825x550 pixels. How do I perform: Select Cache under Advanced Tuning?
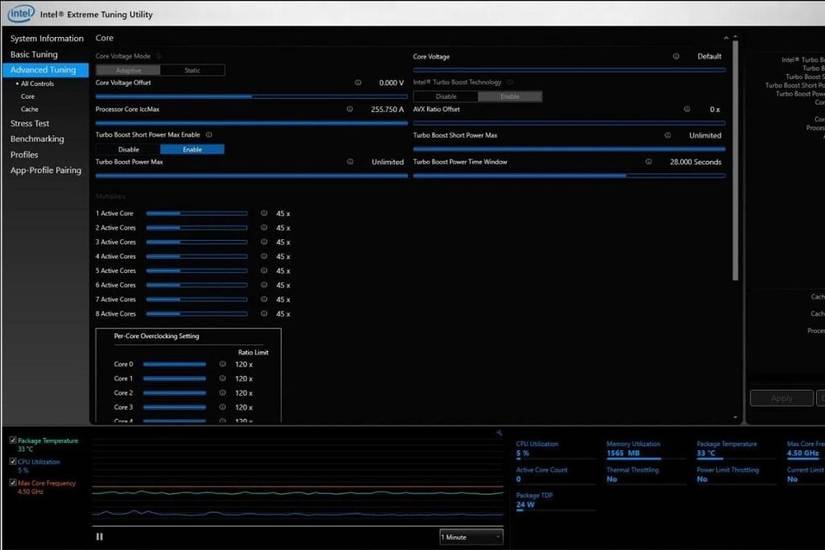tap(30, 109)
